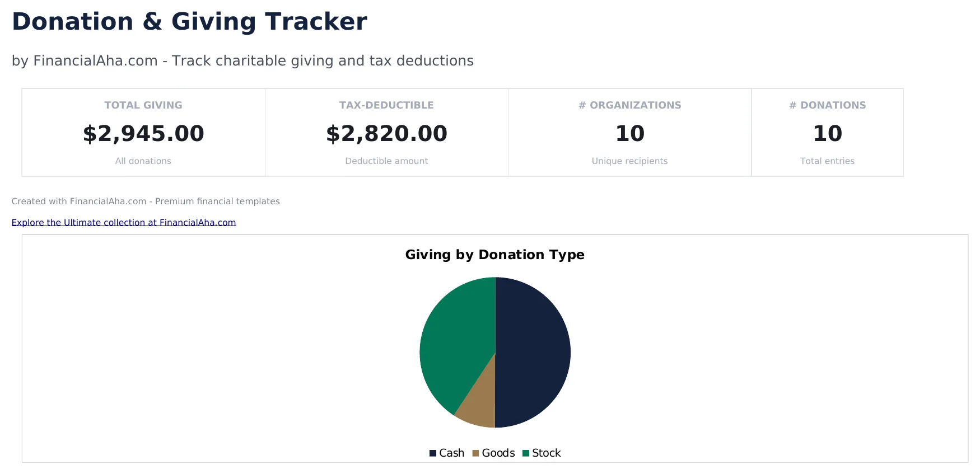Select the Cash legend color swatch
Screen dimensions: 980x474
[x=432, y=453]
